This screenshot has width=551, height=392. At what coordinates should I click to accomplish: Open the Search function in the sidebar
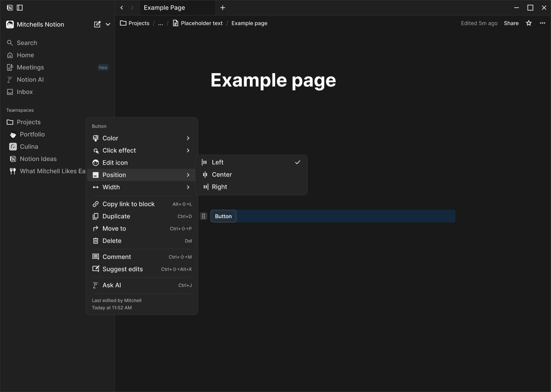(27, 43)
